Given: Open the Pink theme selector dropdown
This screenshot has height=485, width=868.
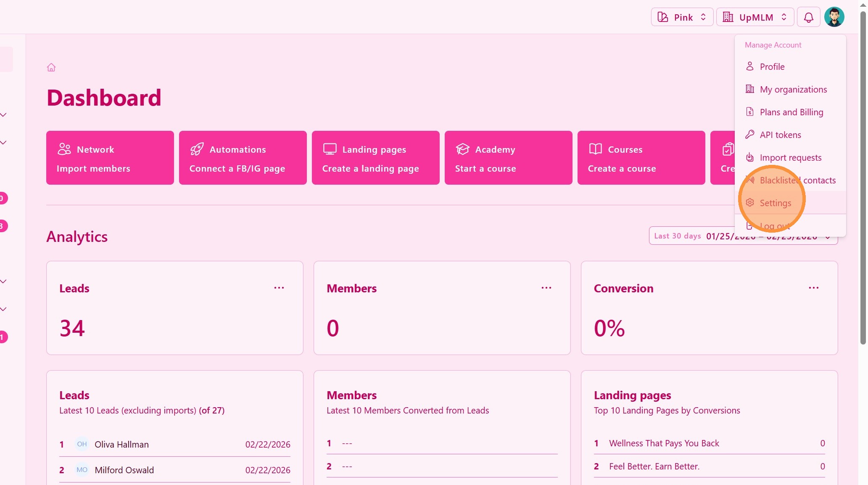Looking at the screenshot, I should pyautogui.click(x=682, y=17).
